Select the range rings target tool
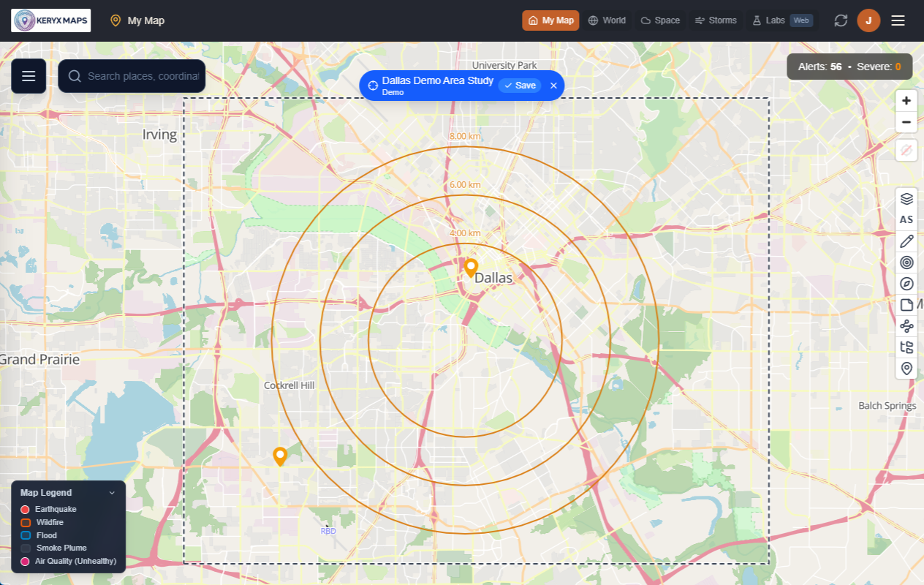This screenshot has width=924, height=585. point(906,262)
